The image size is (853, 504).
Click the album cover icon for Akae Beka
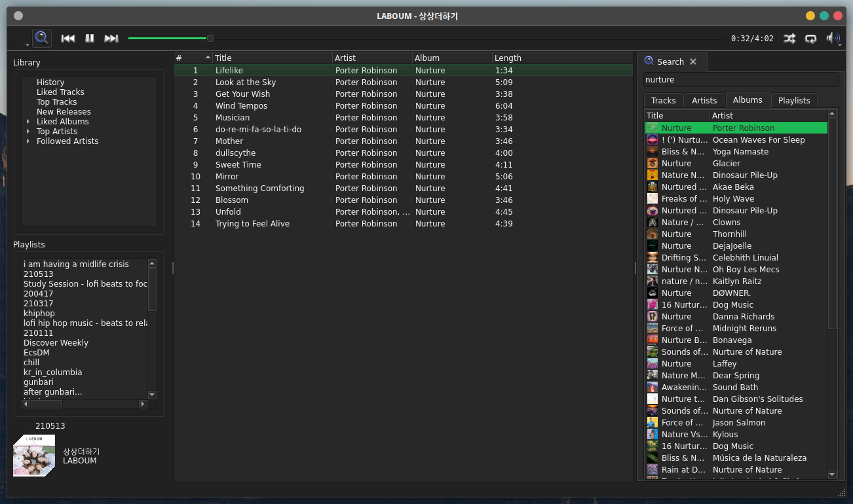pos(652,187)
